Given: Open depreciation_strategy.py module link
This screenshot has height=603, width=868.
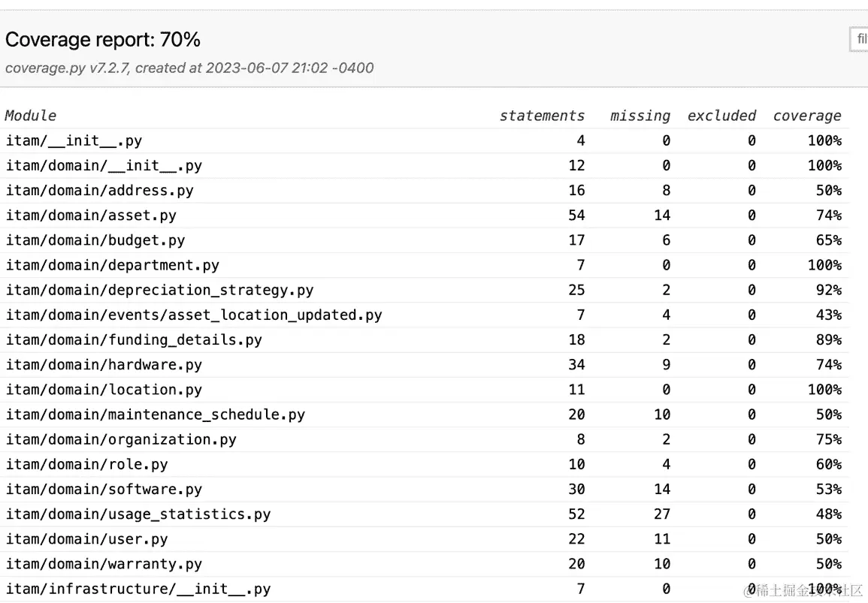Looking at the screenshot, I should click(159, 290).
